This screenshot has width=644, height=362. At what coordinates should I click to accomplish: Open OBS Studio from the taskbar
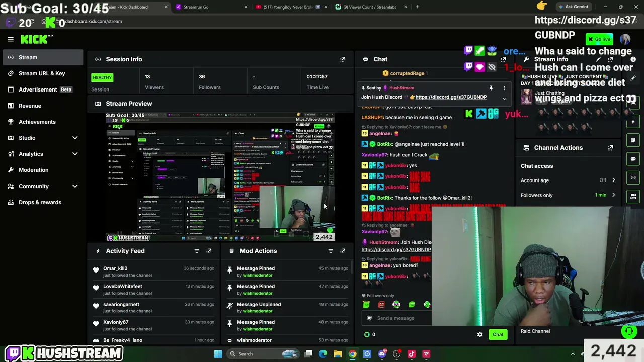[397, 354]
